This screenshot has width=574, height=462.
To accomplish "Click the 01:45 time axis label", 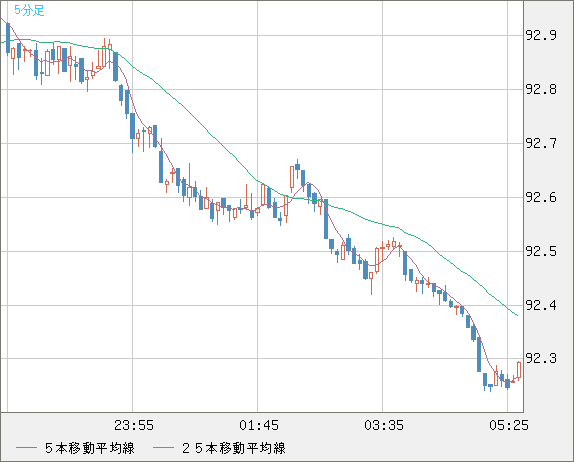I will (x=259, y=425).
